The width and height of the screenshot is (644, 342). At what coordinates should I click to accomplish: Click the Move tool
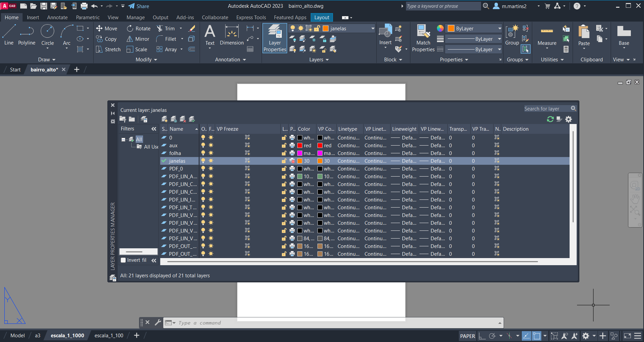(107, 29)
